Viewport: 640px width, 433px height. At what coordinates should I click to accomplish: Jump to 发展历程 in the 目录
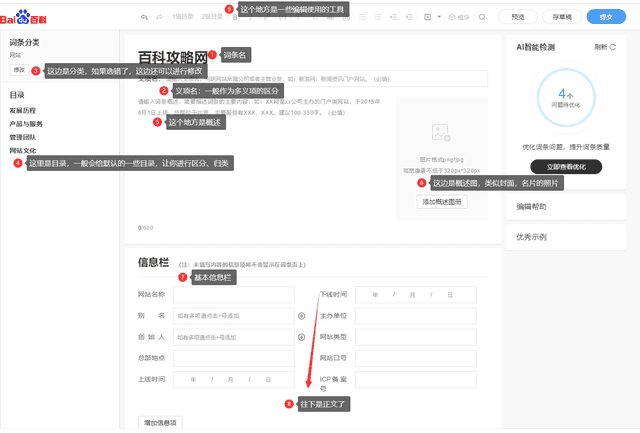click(23, 111)
